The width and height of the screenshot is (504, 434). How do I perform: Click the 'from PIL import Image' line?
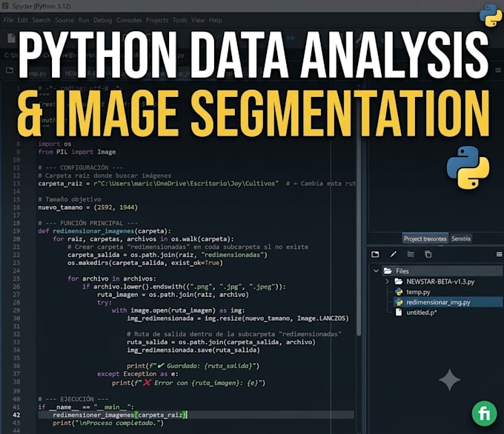point(77,152)
